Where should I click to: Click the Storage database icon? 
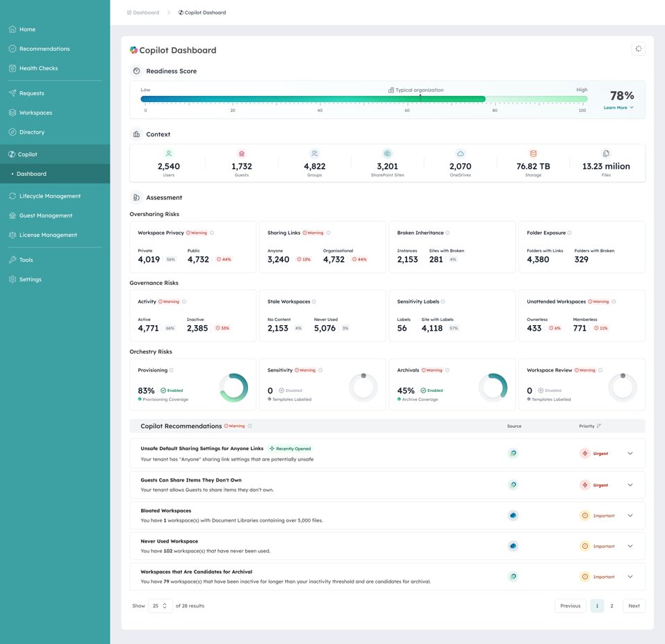533,154
